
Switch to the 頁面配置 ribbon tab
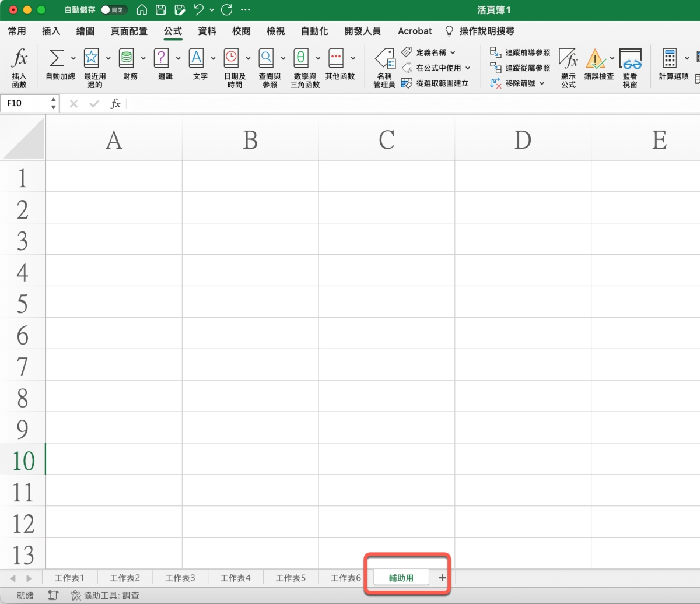click(129, 31)
